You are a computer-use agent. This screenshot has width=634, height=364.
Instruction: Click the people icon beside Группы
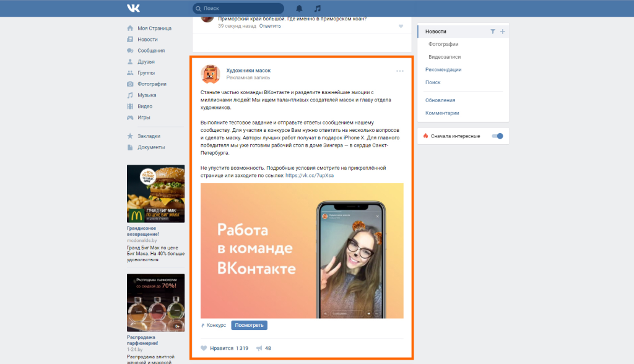coord(130,73)
